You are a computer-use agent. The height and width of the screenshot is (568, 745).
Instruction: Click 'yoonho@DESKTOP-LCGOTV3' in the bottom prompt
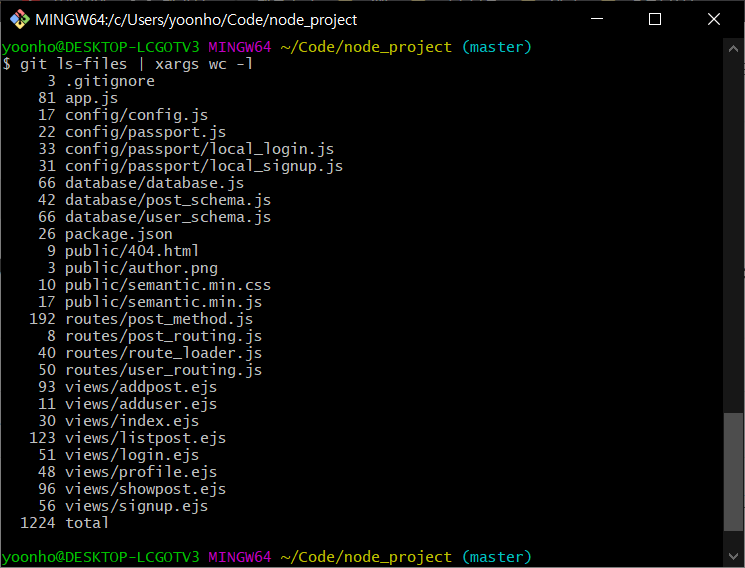click(x=100, y=557)
